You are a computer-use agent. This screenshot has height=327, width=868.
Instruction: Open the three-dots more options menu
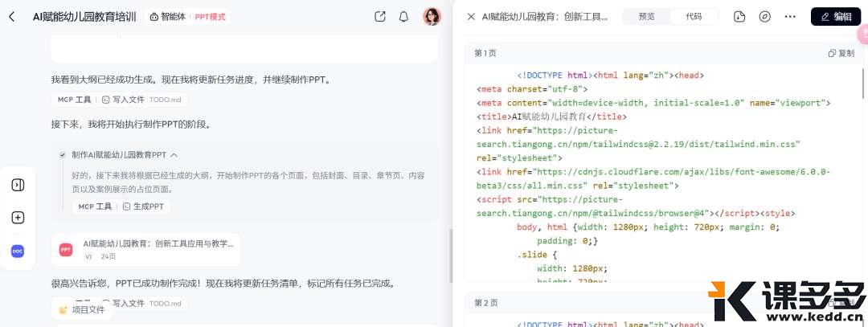790,17
